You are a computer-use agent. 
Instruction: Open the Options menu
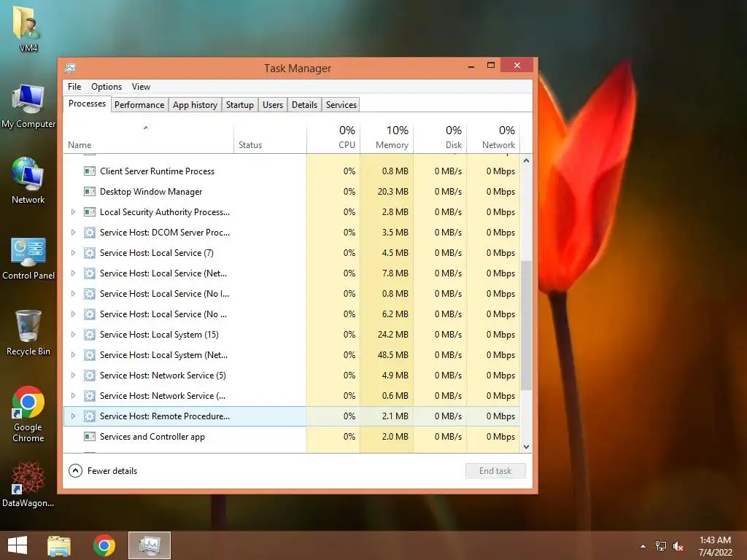[107, 87]
